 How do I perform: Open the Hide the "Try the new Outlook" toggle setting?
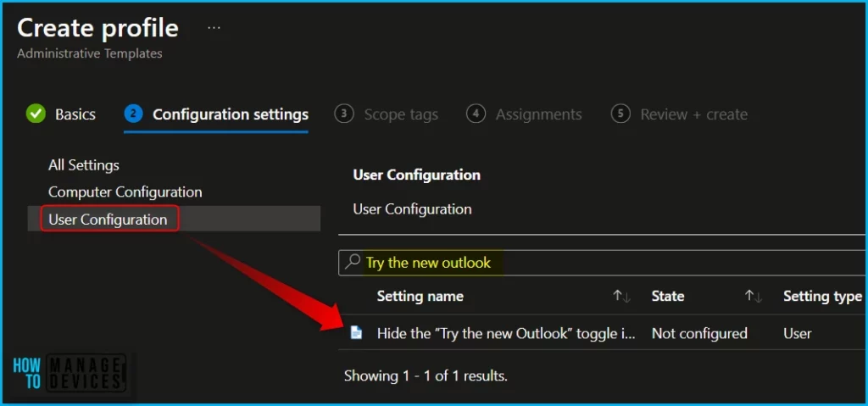point(506,333)
